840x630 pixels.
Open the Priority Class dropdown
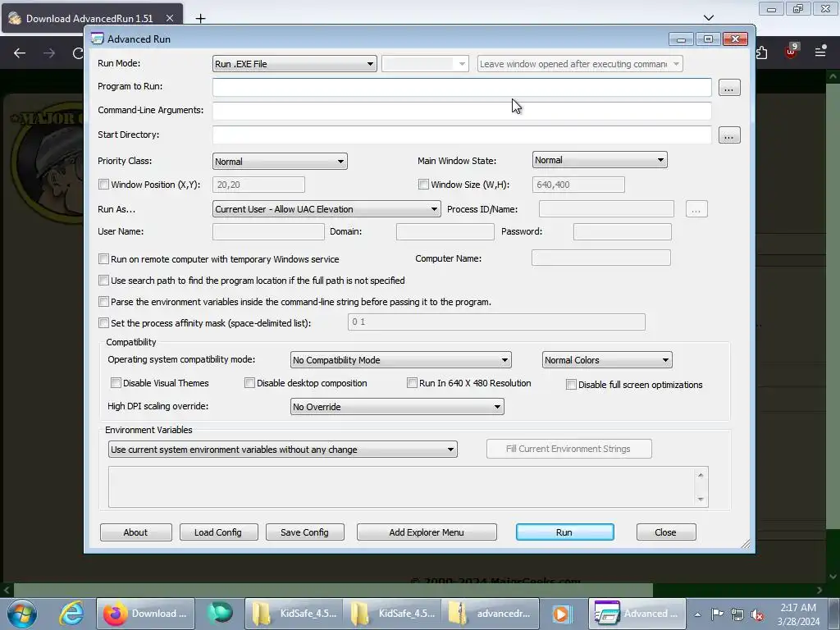tap(280, 162)
